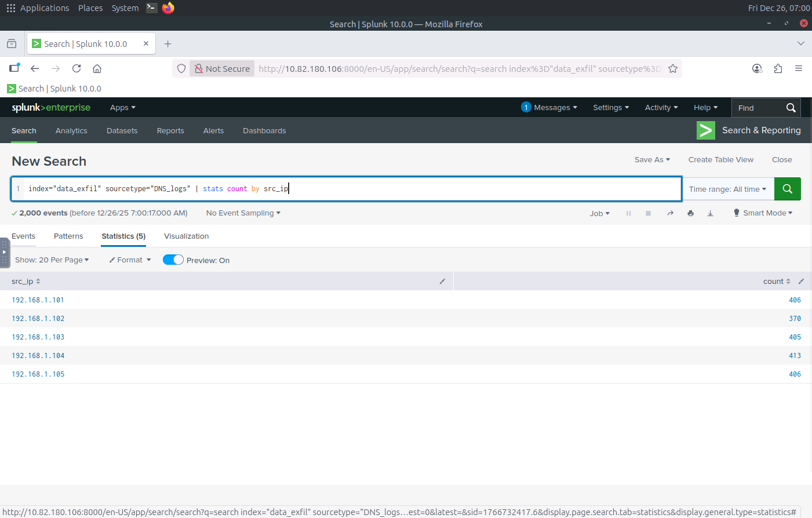Sort the table by count column
This screenshot has height=518, width=812.
[x=777, y=282]
